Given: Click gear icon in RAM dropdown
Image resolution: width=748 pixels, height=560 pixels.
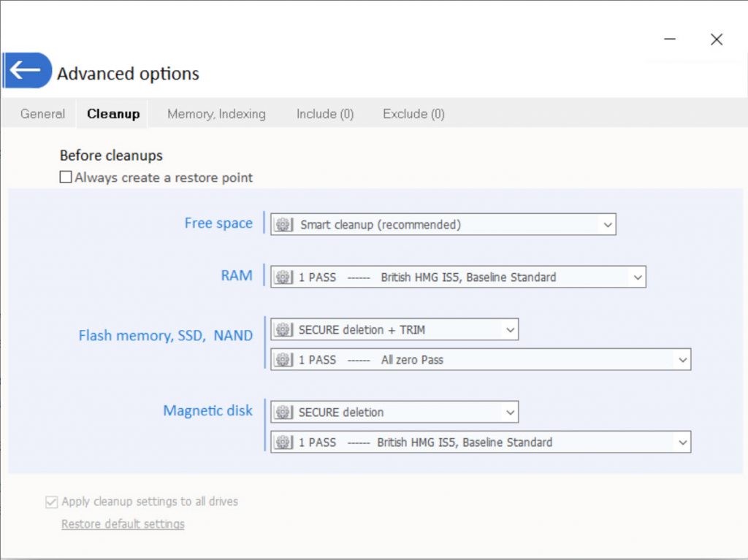Looking at the screenshot, I should [283, 277].
